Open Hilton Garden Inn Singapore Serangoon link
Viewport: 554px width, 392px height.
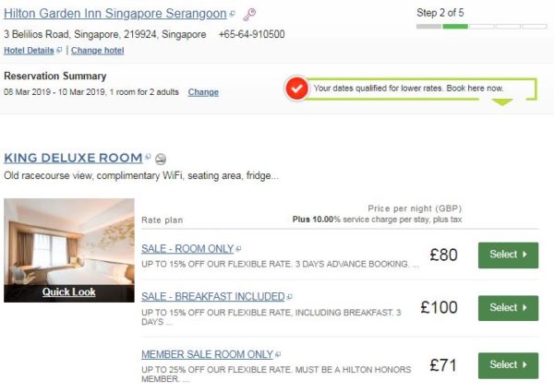click(x=115, y=14)
